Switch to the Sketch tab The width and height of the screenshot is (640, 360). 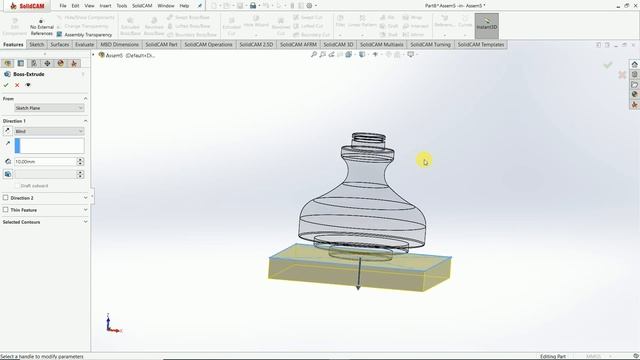(x=37, y=44)
